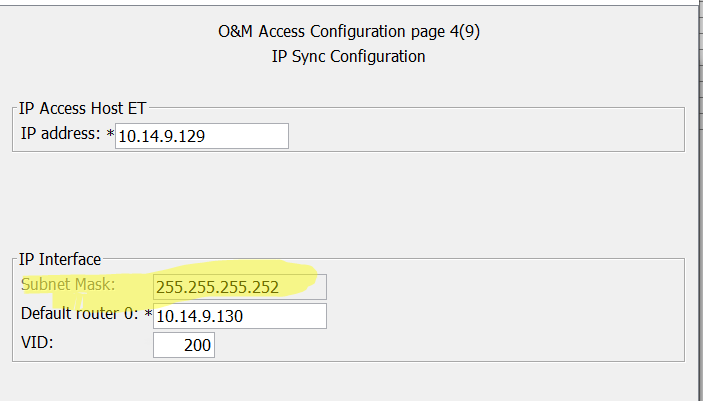
Task: Click the yellow highlighted 255.255.255.252 value
Action: (x=218, y=286)
